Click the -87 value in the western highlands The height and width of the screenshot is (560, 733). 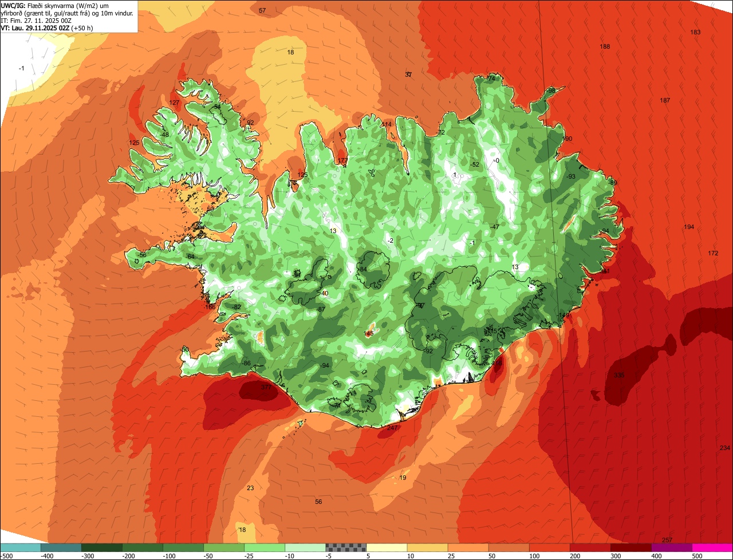coord(321,310)
